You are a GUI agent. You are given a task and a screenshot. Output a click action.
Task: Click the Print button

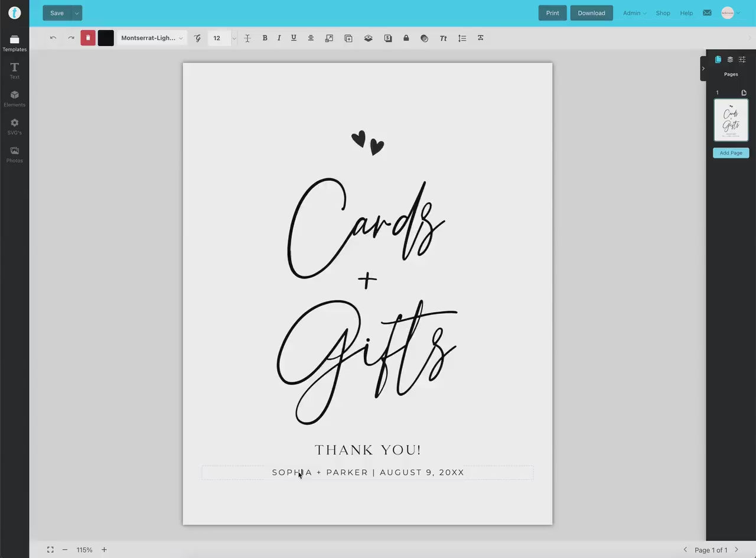coord(552,13)
